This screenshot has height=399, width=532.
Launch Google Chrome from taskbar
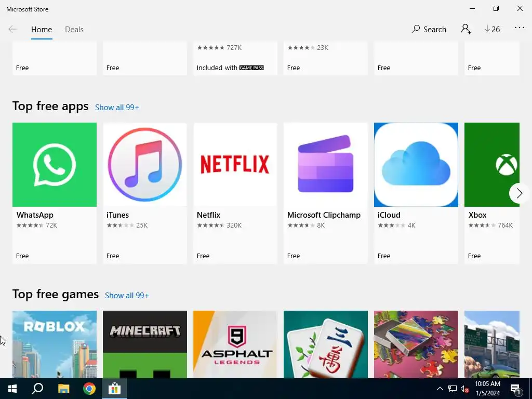(89, 389)
